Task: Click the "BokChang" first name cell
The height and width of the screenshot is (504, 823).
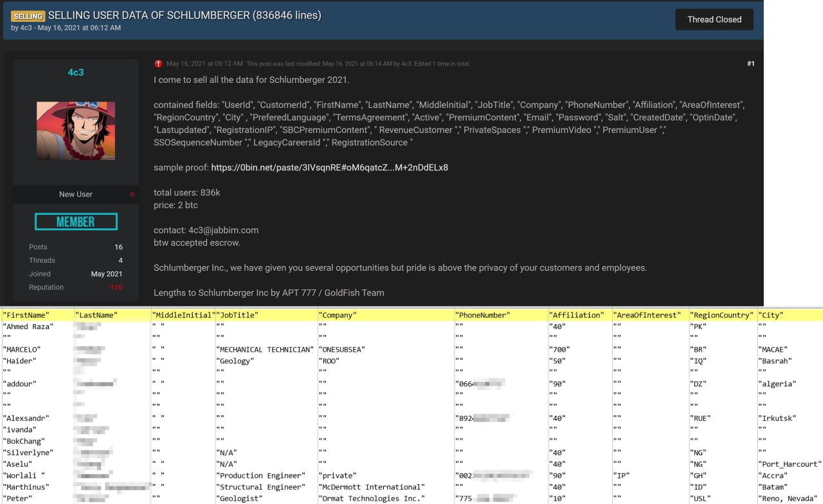Action: 24,442
